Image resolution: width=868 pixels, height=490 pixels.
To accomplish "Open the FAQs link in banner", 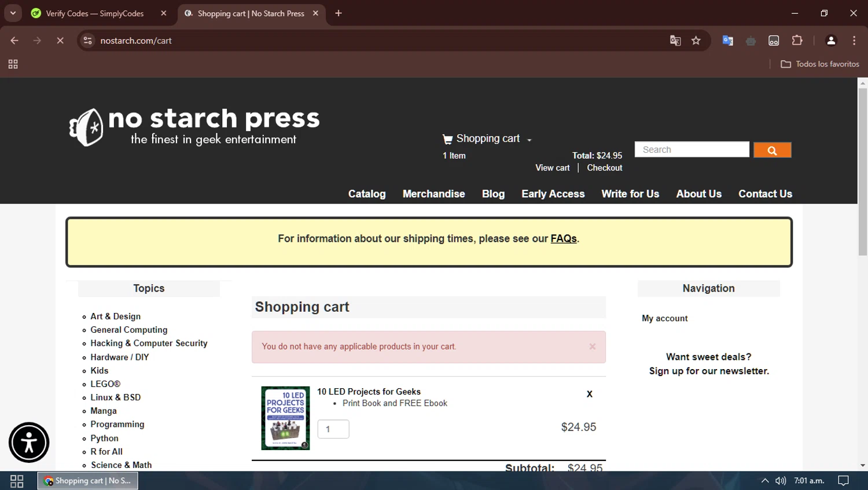I will [x=564, y=238].
